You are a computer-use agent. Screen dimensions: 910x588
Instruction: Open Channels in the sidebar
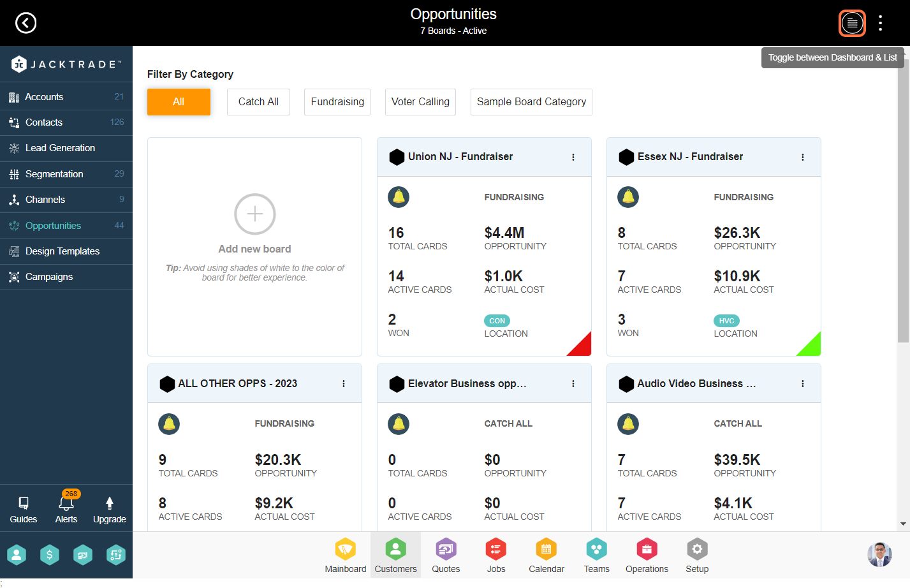coord(66,200)
